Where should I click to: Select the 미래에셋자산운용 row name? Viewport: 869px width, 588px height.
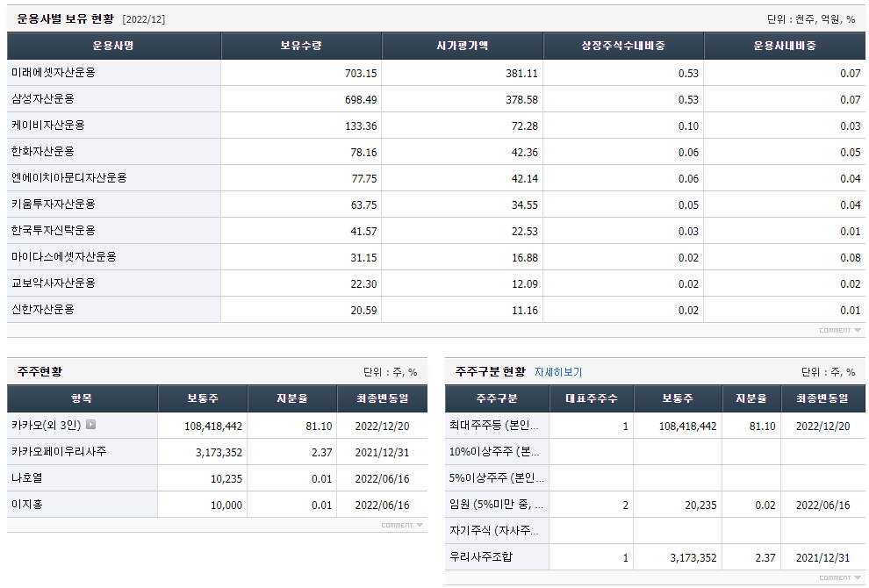54,73
